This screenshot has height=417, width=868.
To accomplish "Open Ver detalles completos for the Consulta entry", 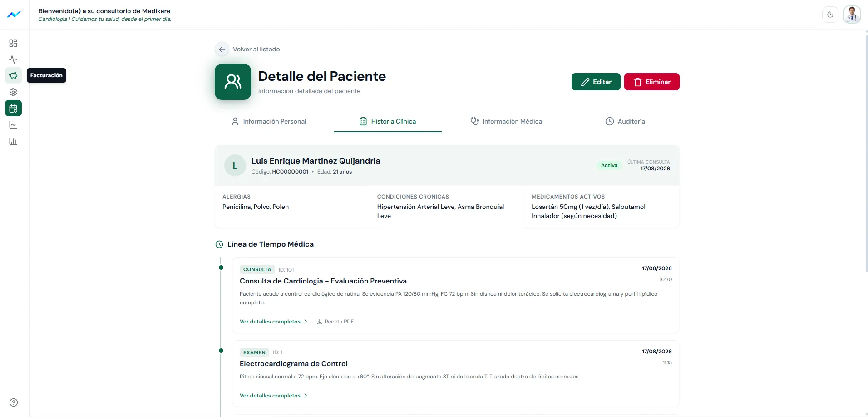I will point(274,322).
